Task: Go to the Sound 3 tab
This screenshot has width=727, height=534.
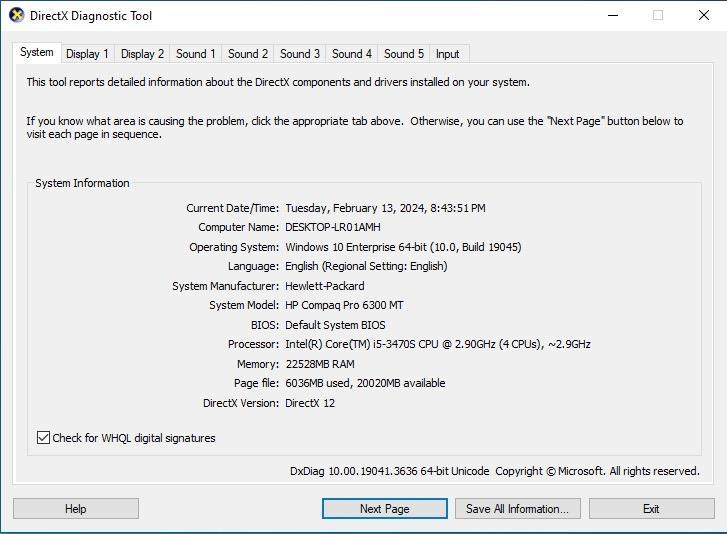Action: pyautogui.click(x=300, y=54)
